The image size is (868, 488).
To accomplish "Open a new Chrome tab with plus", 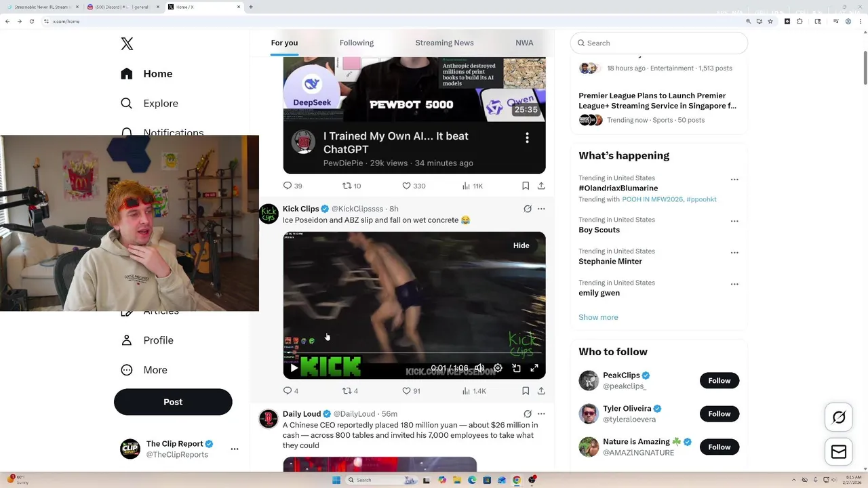I will (x=251, y=7).
